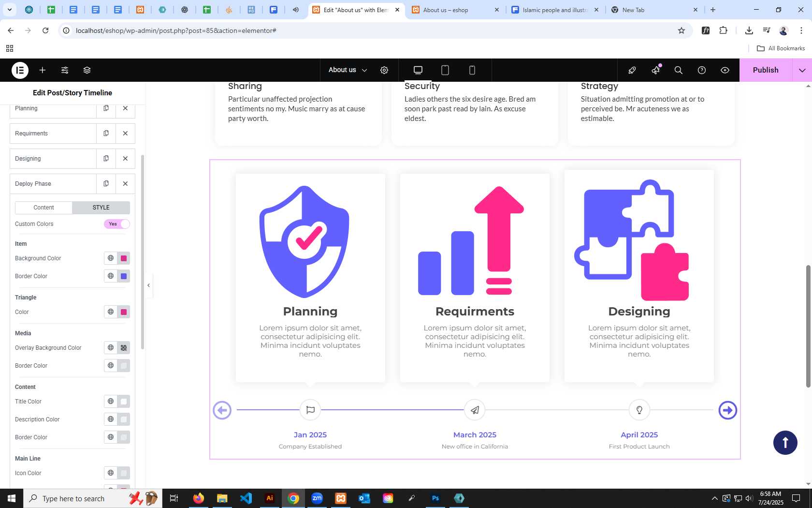This screenshot has height=508, width=812.
Task: Click the Add Element plus icon
Action: point(43,70)
